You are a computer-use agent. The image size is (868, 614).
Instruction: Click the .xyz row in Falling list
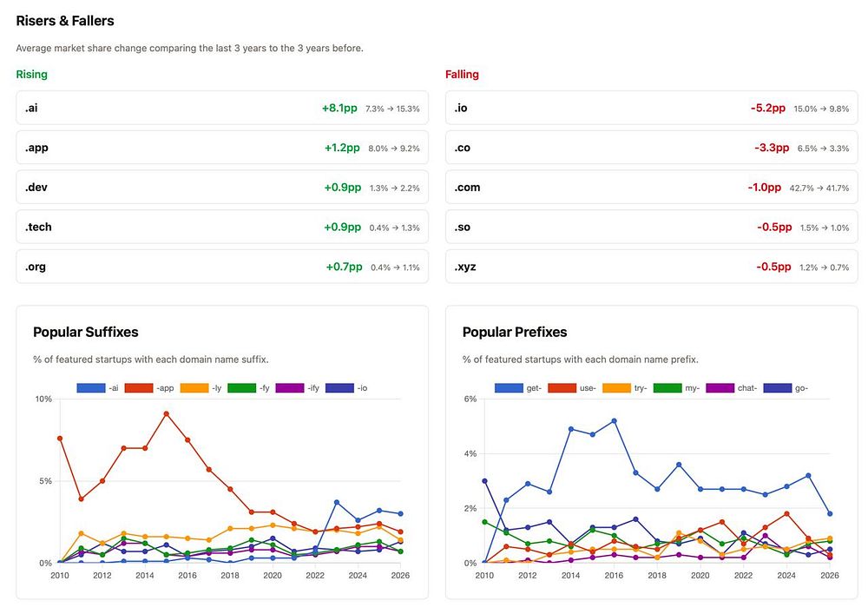tap(651, 267)
